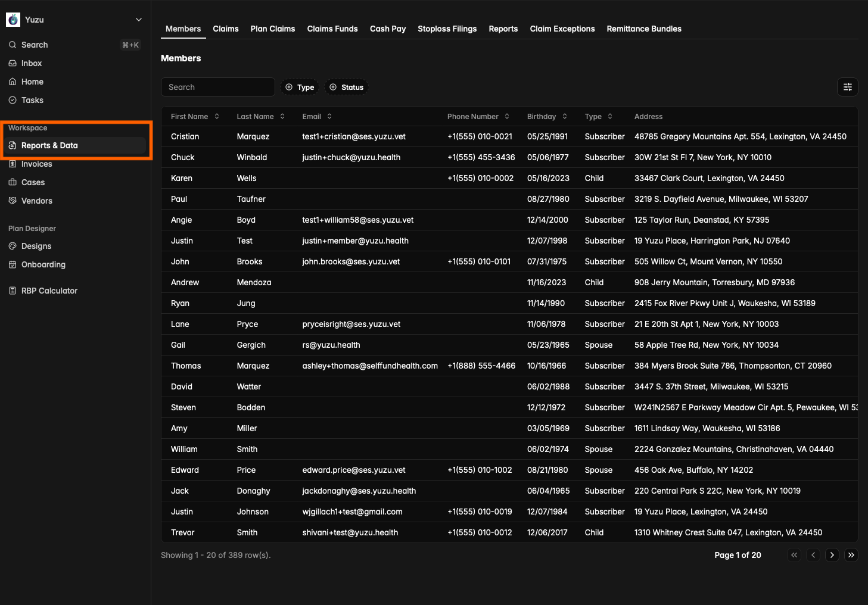
Task: Sort by Birthday column arrows
Action: pyautogui.click(x=565, y=116)
